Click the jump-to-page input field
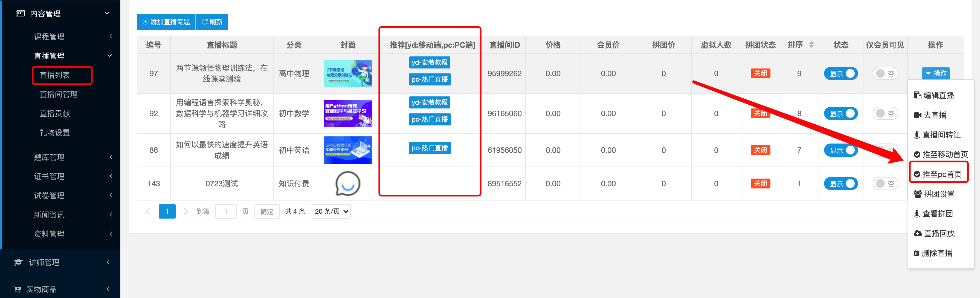 tap(226, 211)
